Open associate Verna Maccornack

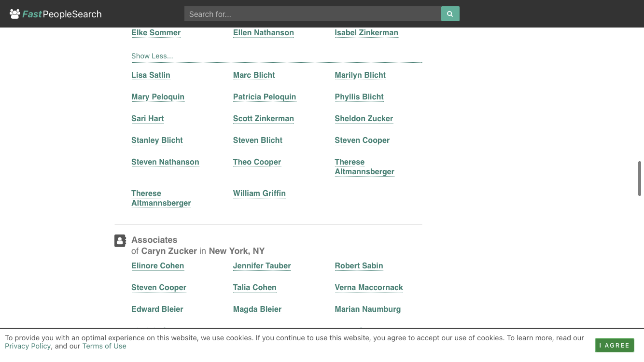tap(369, 288)
